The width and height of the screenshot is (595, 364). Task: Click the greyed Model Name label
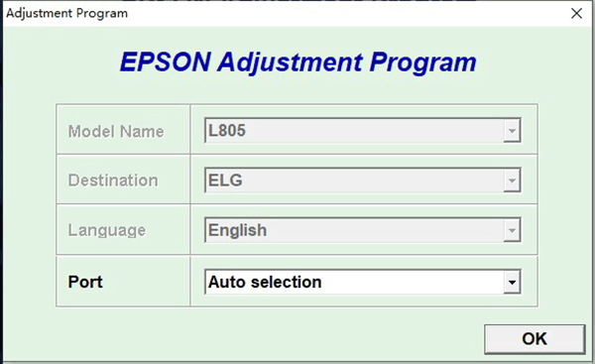(116, 132)
